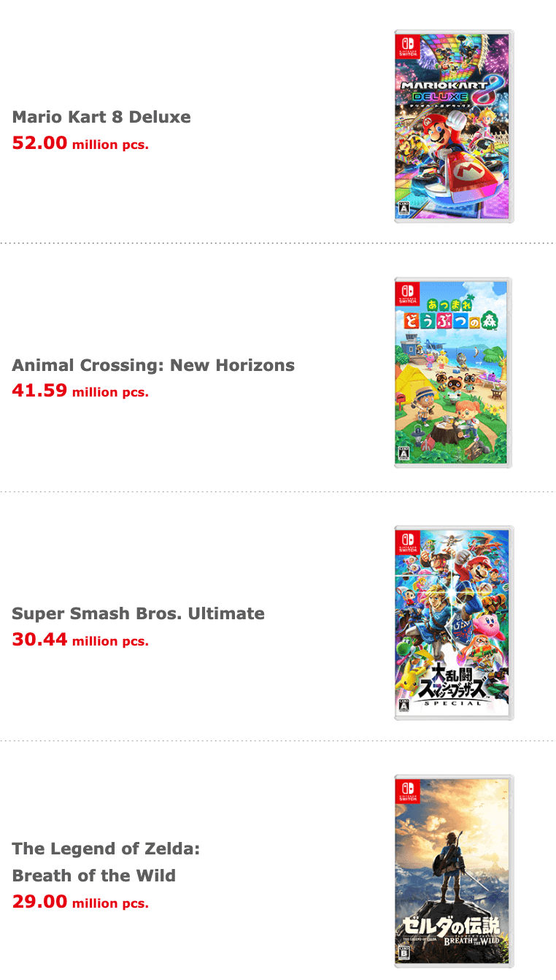556x980 pixels.
Task: Click the "Mario Kart 8 Deluxe" title text
Action: pos(101,117)
